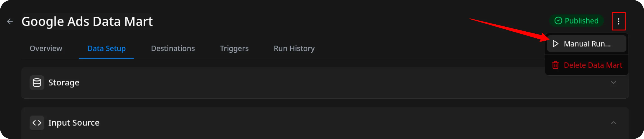Choose Manual Run... from the menu

[587, 44]
